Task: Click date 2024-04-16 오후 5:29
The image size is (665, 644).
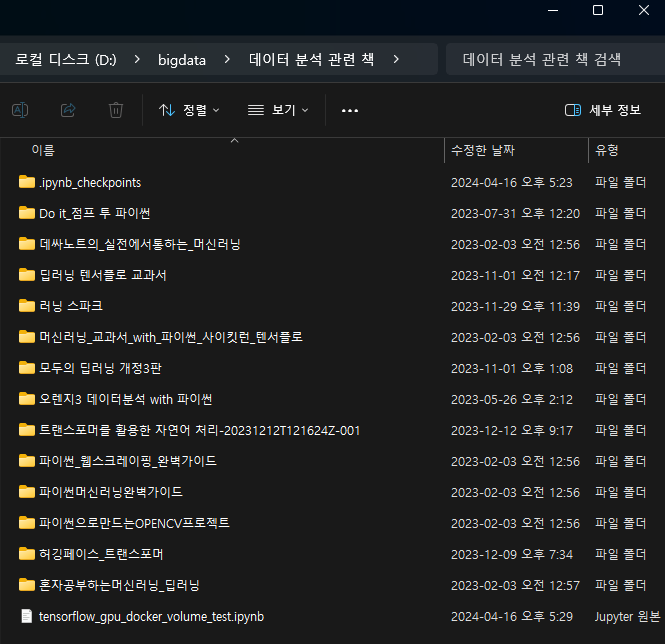Action: click(x=511, y=616)
